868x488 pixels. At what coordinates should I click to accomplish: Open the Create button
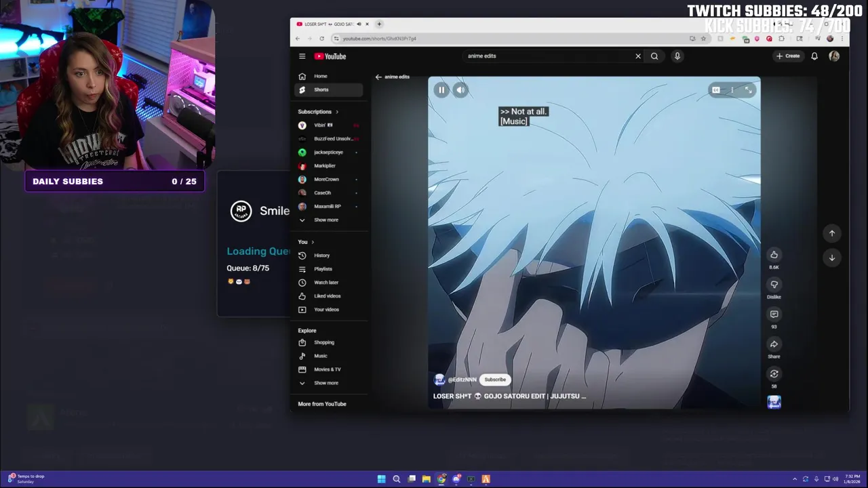click(788, 56)
